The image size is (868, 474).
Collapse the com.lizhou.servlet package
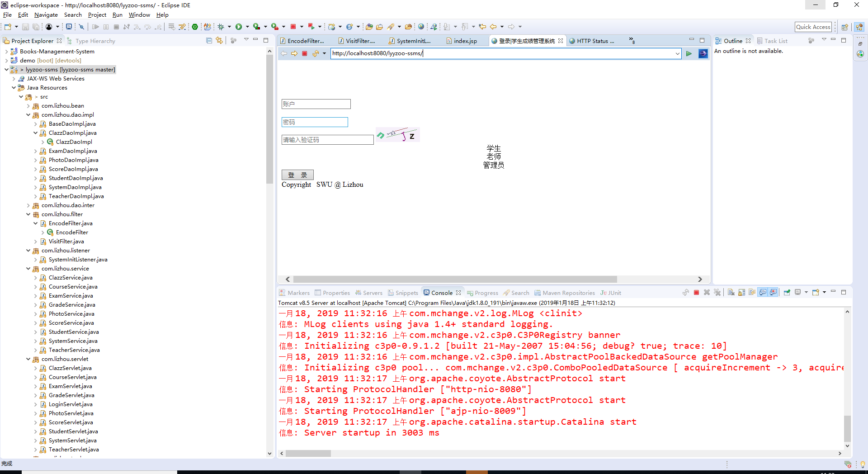tap(28, 359)
